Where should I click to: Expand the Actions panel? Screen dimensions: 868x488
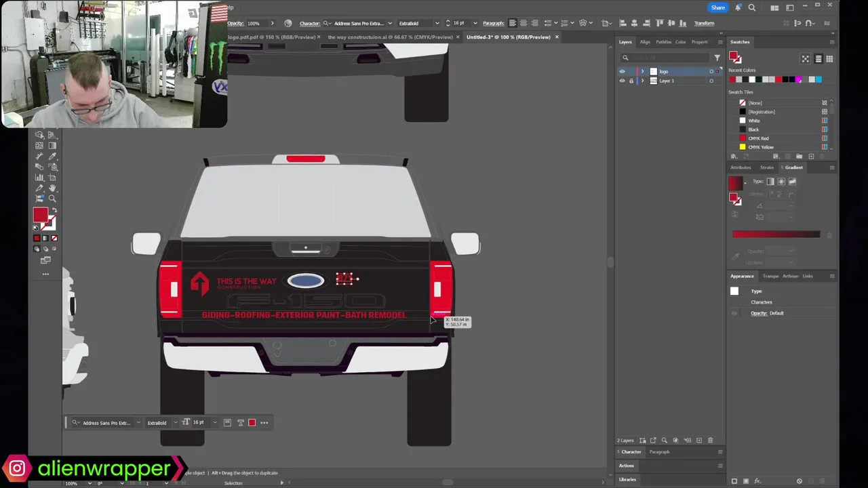(x=626, y=466)
